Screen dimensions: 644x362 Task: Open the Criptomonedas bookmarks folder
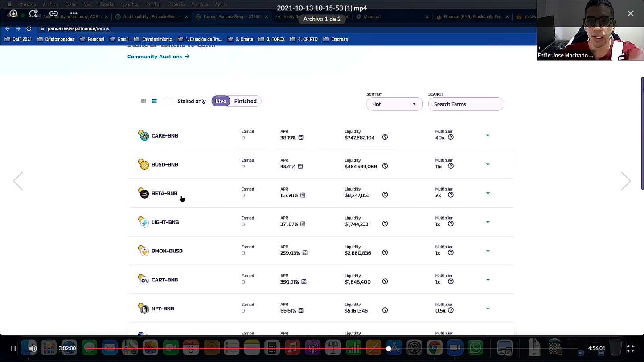56,39
